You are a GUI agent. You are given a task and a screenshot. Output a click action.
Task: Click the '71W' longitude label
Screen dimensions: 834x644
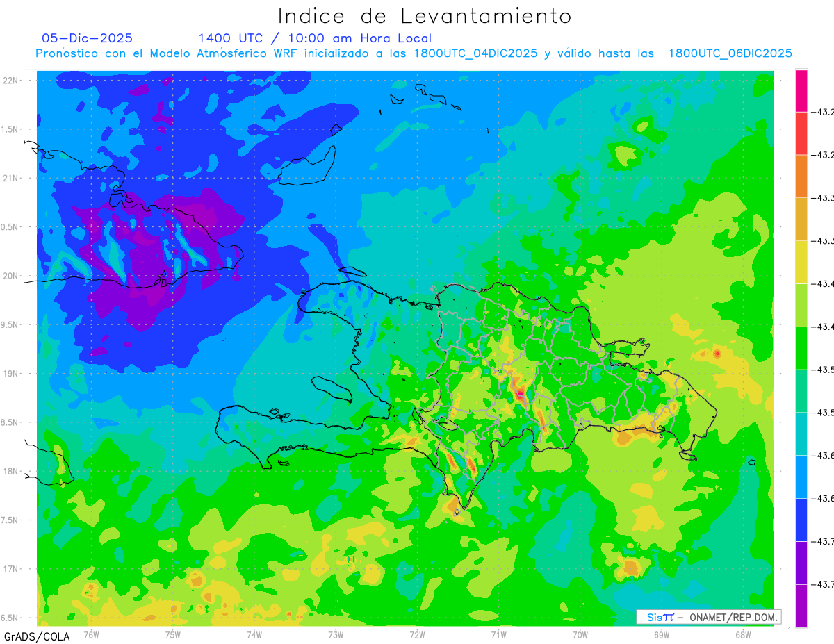[498, 634]
